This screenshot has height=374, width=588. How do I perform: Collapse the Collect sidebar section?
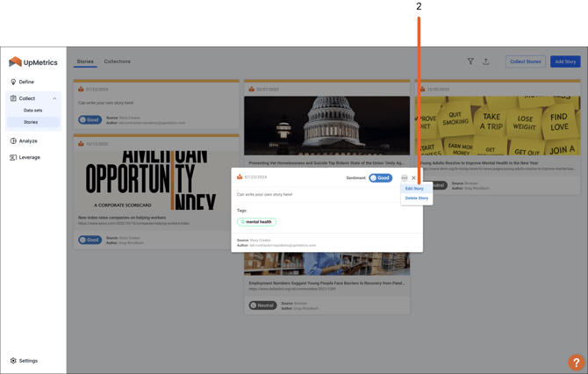pyautogui.click(x=54, y=98)
